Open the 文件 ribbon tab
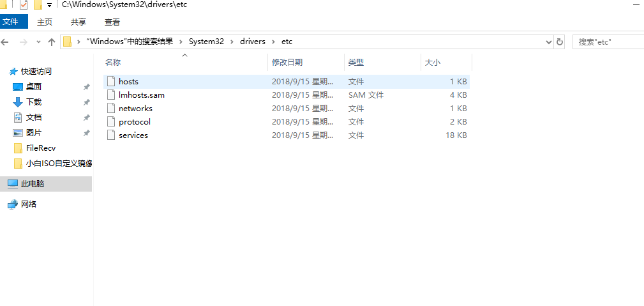The width and height of the screenshot is (644, 306). (14, 22)
